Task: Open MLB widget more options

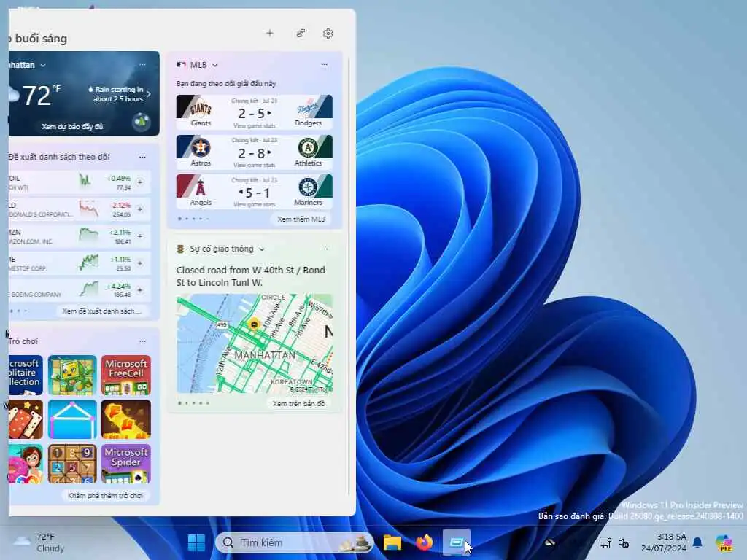Action: [325, 65]
